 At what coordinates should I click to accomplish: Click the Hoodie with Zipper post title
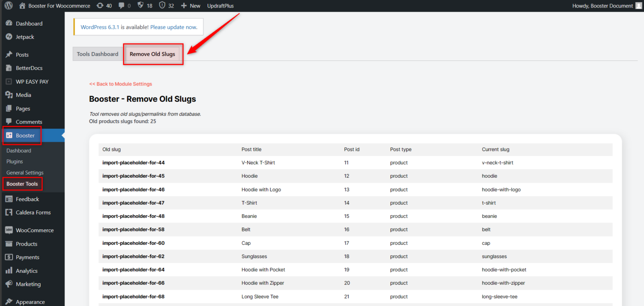click(x=263, y=283)
